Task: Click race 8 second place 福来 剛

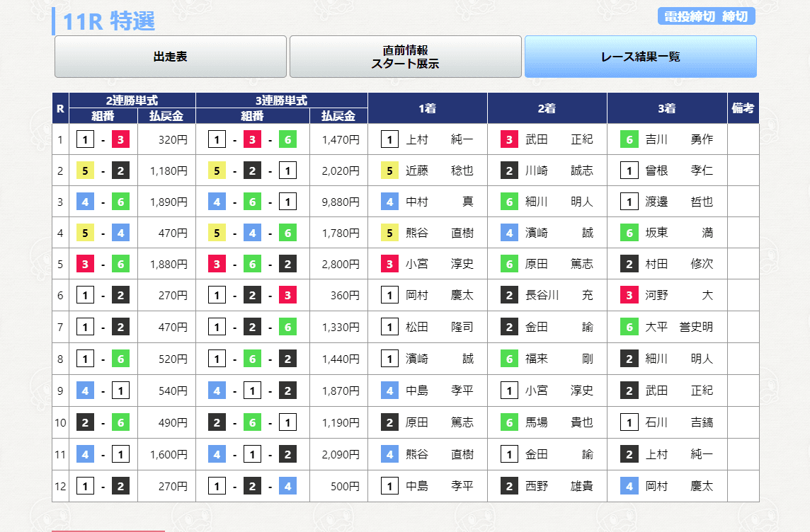Action: [559, 359]
